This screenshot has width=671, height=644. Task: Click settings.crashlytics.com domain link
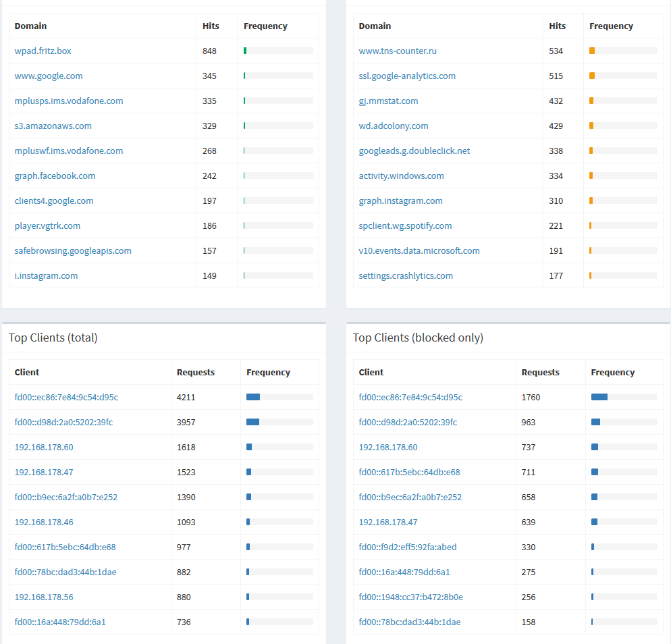(x=406, y=275)
